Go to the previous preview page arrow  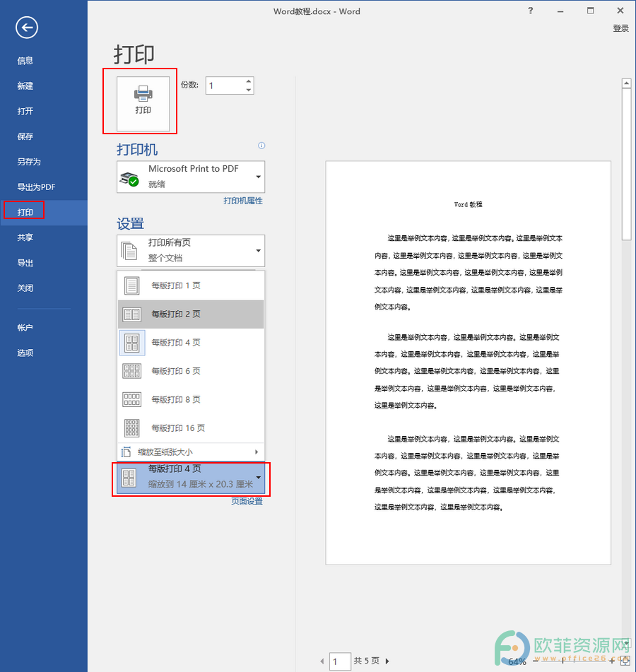click(x=322, y=661)
